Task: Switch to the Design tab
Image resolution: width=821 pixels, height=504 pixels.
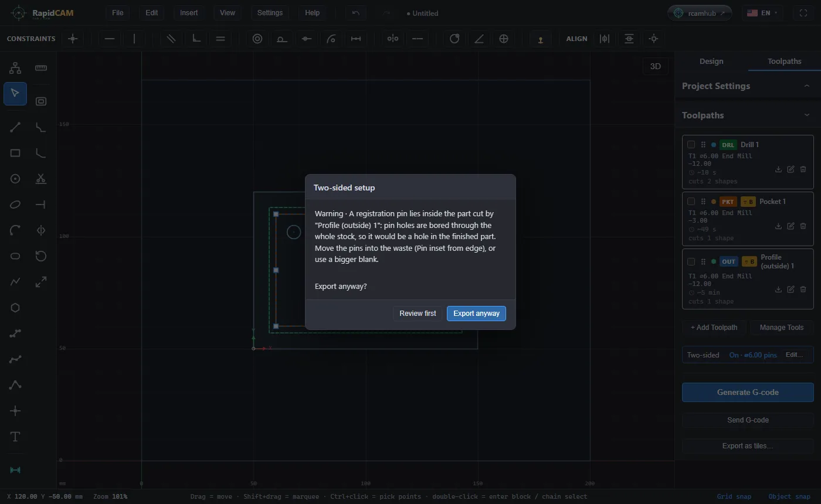Action: 711,62
